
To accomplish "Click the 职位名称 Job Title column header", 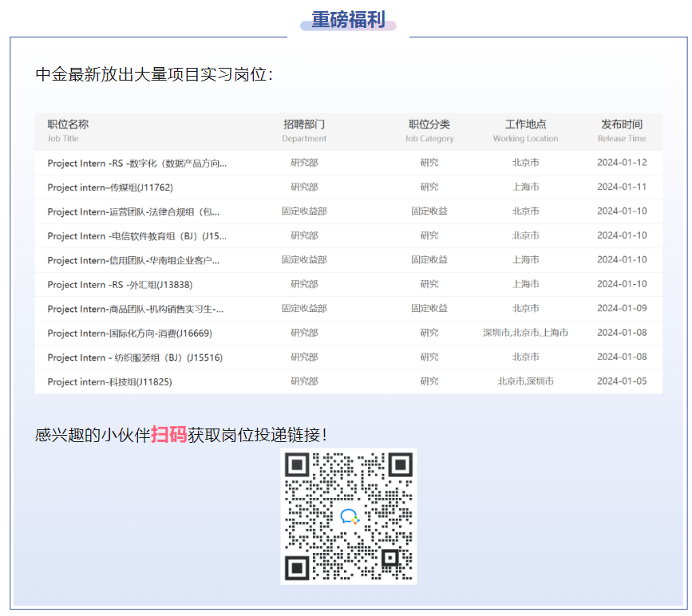I will pyautogui.click(x=68, y=131).
